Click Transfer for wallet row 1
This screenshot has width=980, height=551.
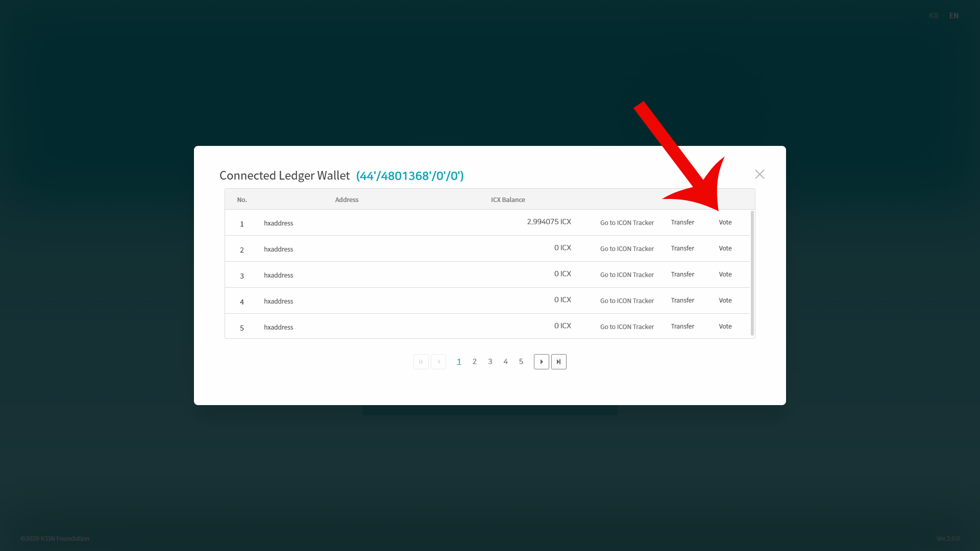(x=682, y=222)
